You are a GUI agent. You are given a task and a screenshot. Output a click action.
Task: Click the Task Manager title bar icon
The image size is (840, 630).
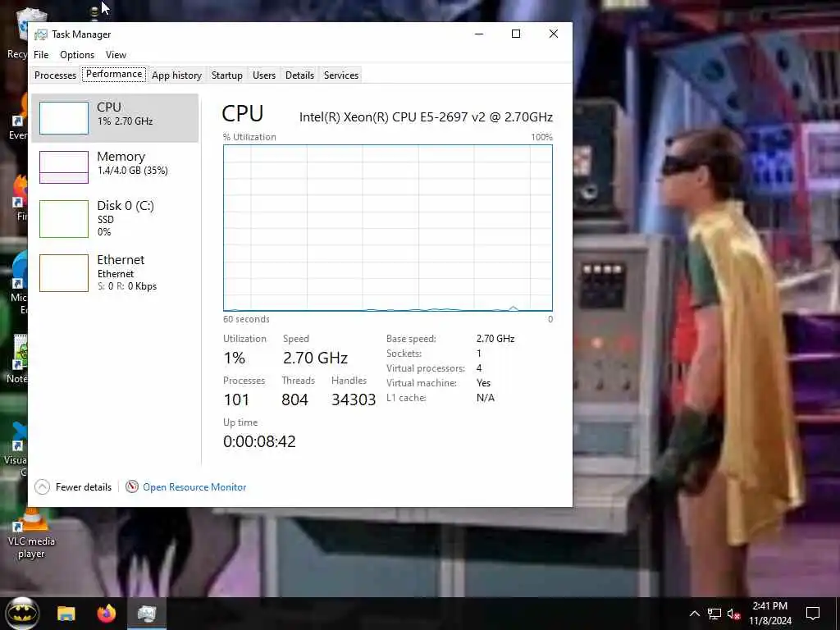click(41, 34)
